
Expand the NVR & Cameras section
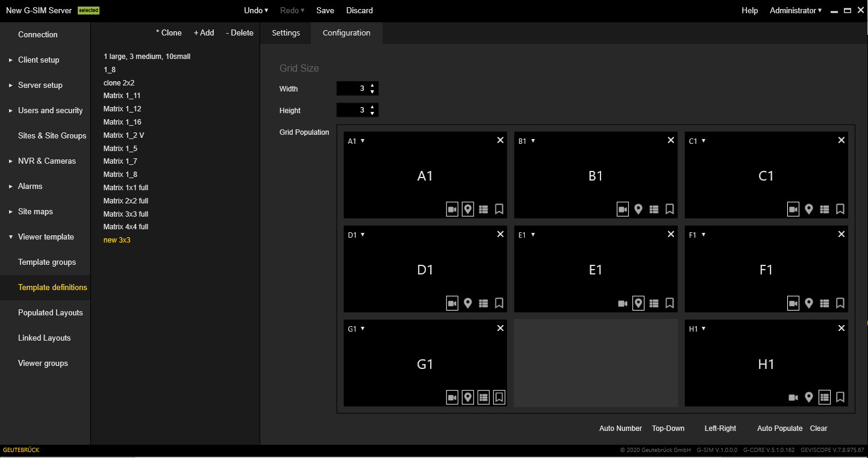click(46, 161)
